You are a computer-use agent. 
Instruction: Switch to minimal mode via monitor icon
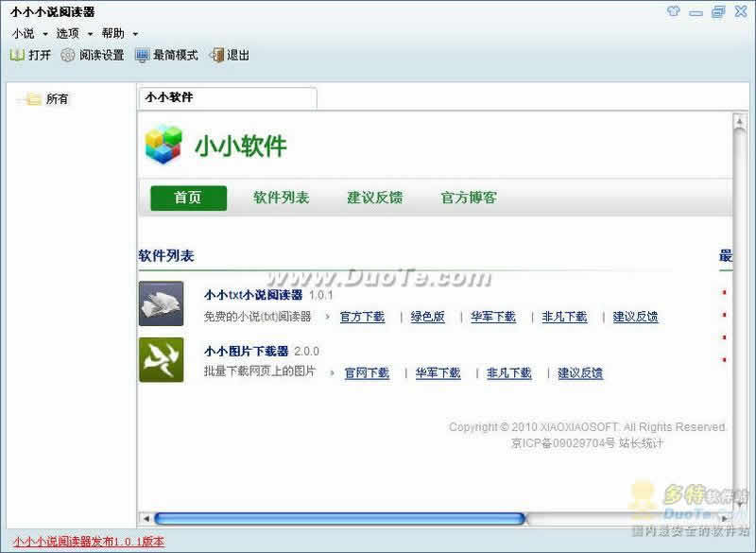pos(143,56)
